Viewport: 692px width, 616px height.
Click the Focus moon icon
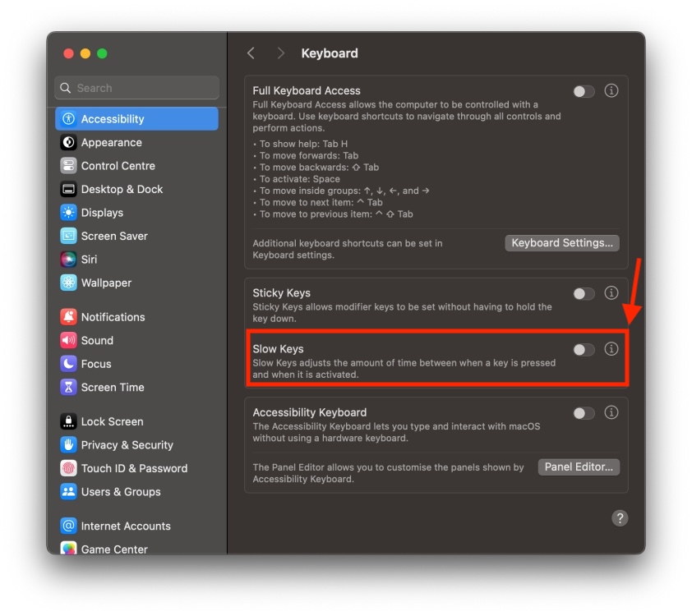tap(68, 364)
